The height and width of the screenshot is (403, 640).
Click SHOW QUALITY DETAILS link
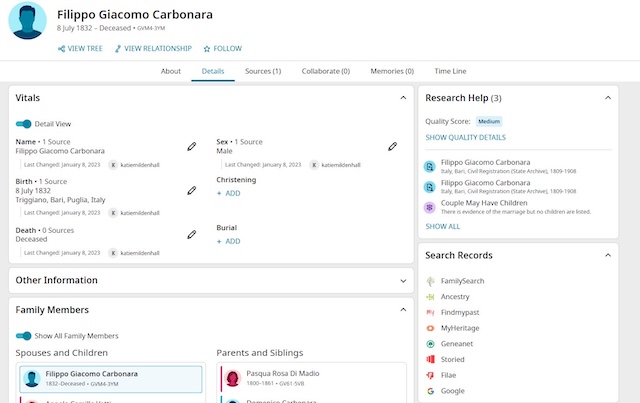click(465, 137)
